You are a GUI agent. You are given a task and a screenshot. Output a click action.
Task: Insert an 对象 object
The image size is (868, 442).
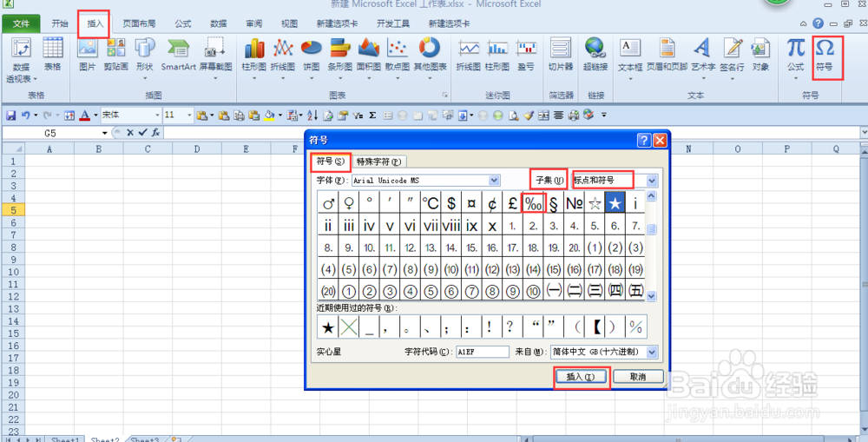click(760, 56)
